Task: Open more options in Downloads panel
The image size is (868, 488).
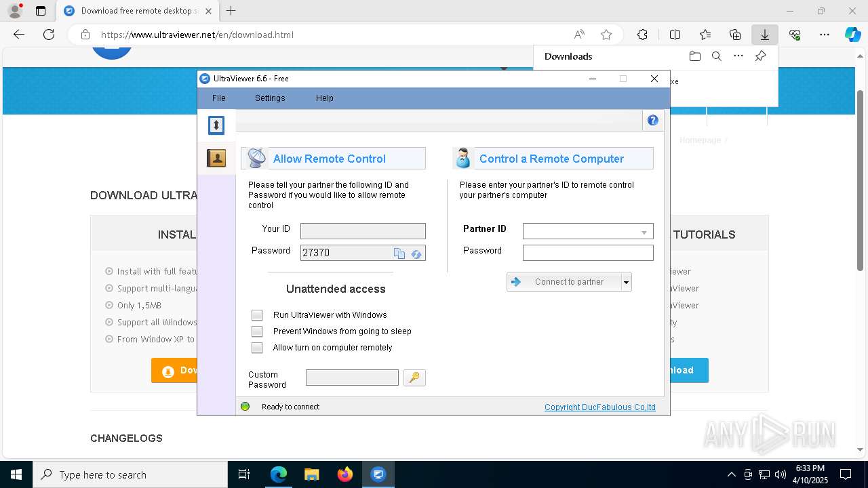Action: [738, 56]
